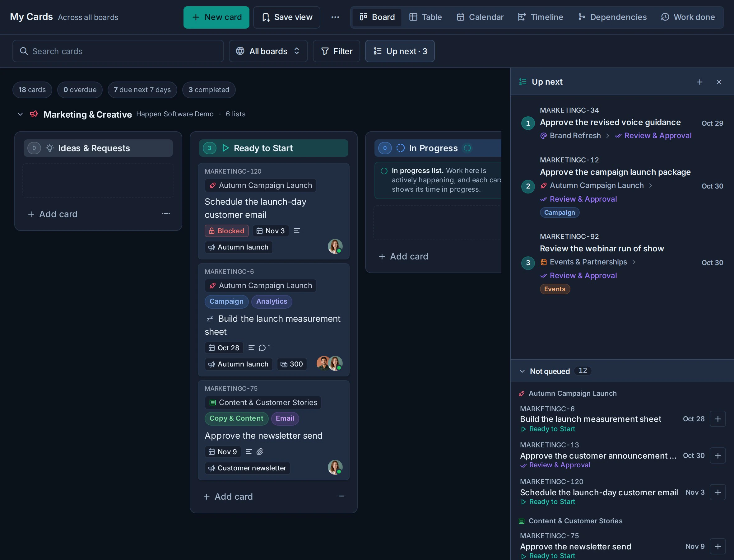Toggle the Up next · 3 panel button
This screenshot has width=734, height=560.
click(399, 51)
